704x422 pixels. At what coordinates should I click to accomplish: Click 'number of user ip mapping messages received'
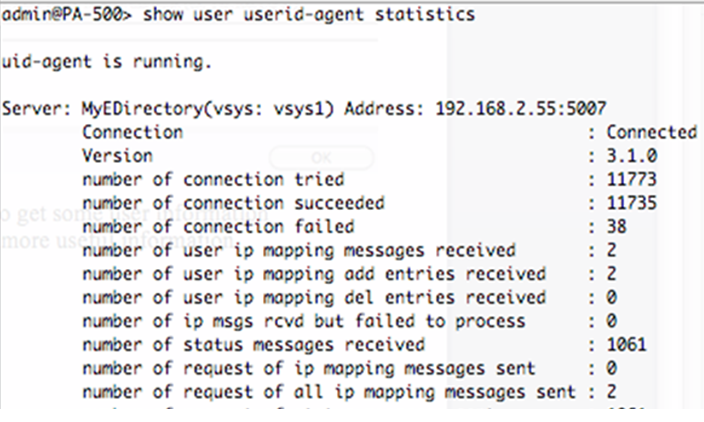(x=299, y=250)
